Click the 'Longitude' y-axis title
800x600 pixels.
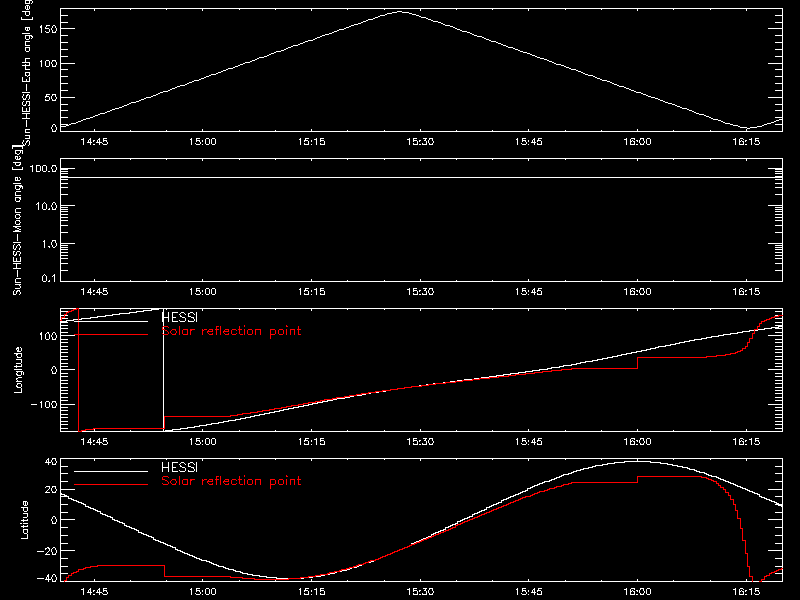(18, 370)
